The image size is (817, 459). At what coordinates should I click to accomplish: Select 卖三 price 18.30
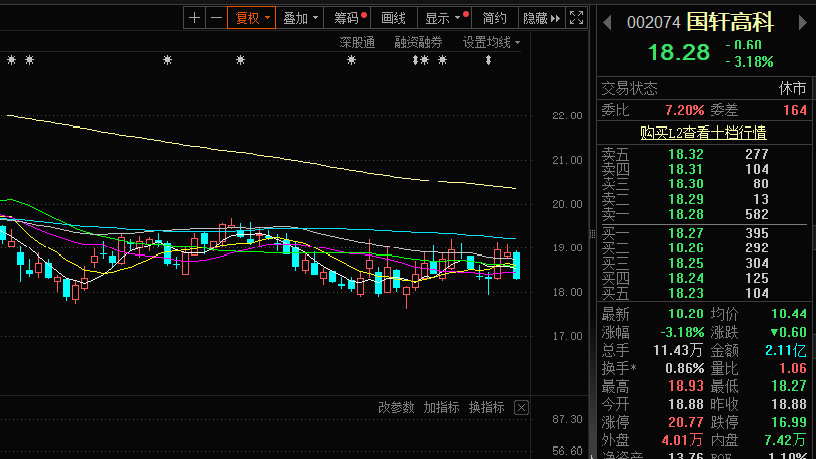pos(686,184)
